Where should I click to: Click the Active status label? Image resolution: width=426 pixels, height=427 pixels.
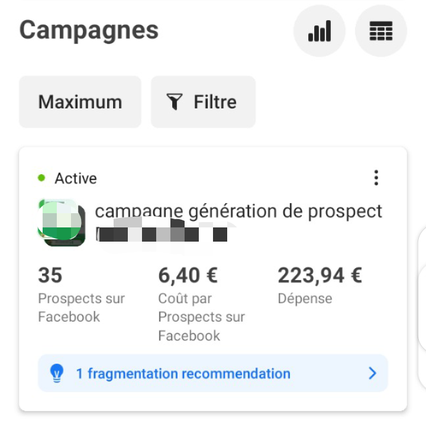click(x=76, y=178)
